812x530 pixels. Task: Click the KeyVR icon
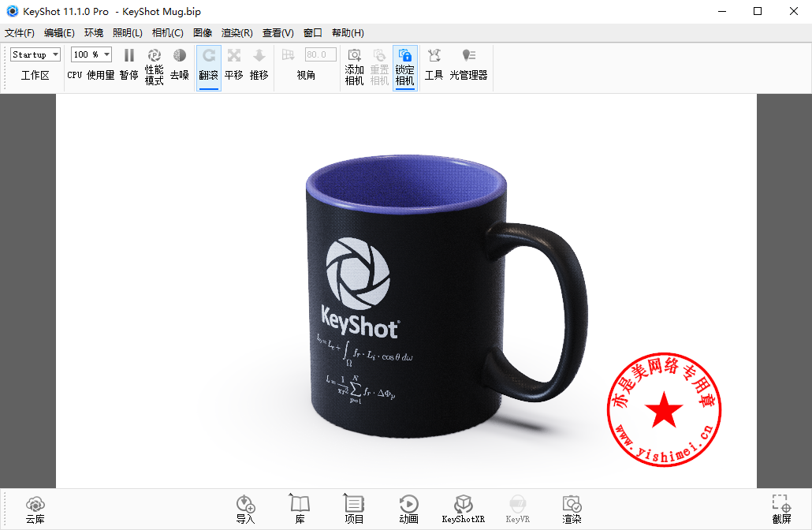517,509
